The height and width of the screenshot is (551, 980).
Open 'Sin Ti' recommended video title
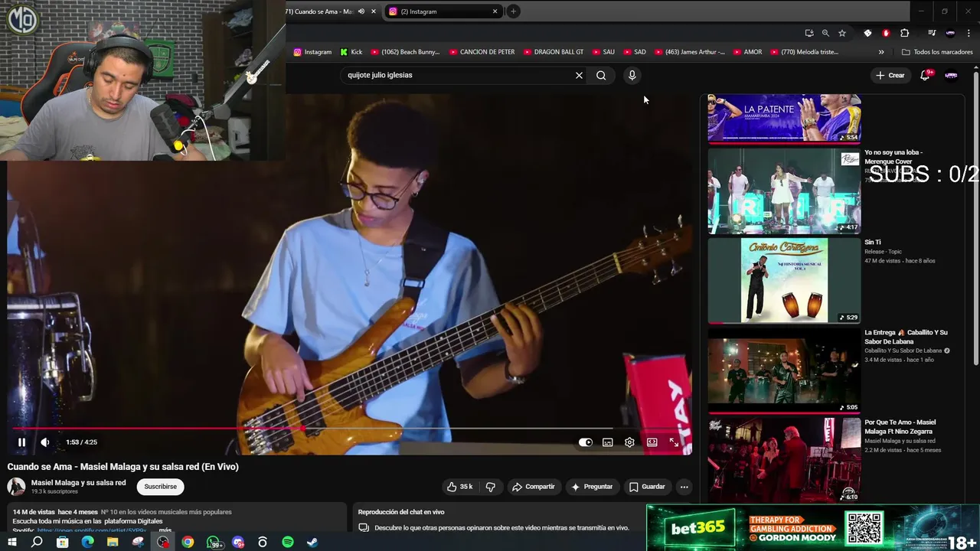coord(873,243)
